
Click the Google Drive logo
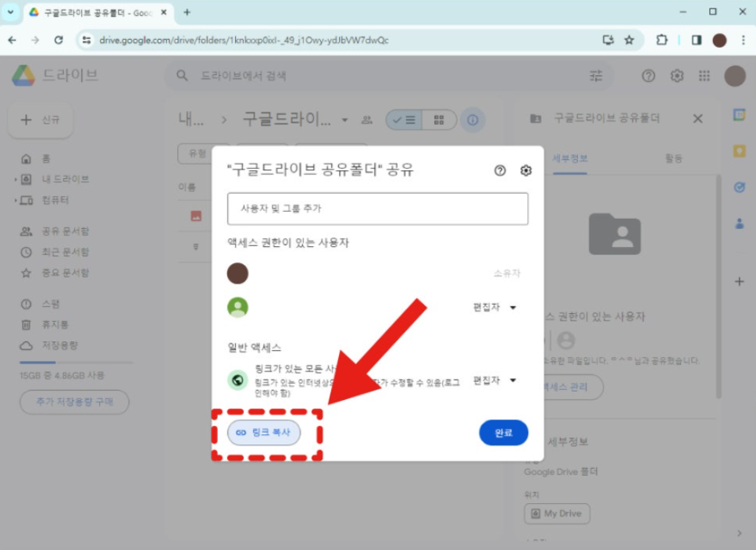[x=23, y=75]
